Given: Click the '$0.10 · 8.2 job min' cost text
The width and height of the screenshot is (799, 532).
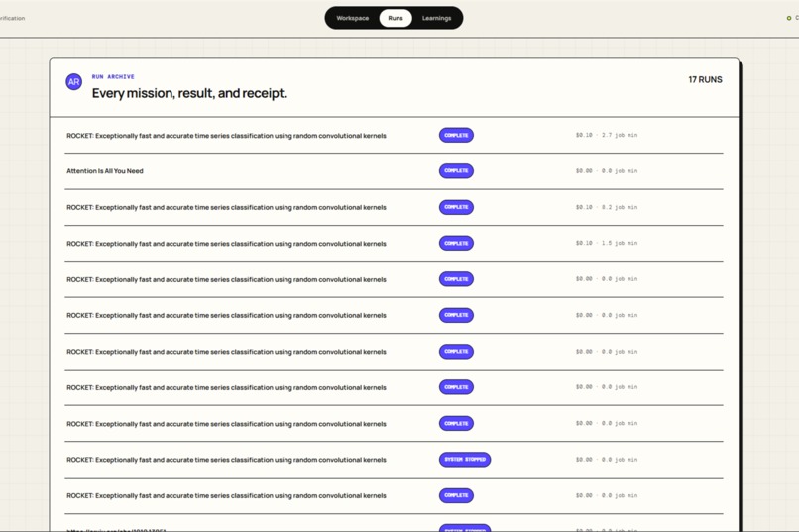Looking at the screenshot, I should (x=607, y=207).
